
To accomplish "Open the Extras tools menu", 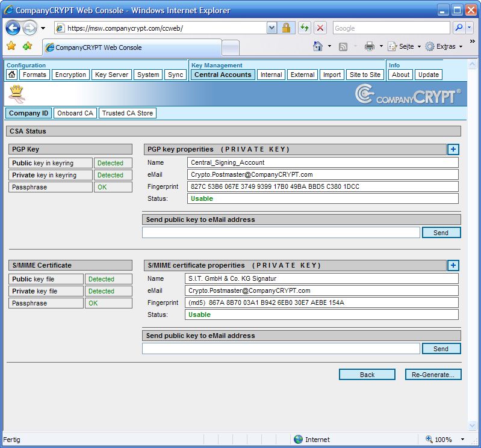I will click(x=444, y=46).
